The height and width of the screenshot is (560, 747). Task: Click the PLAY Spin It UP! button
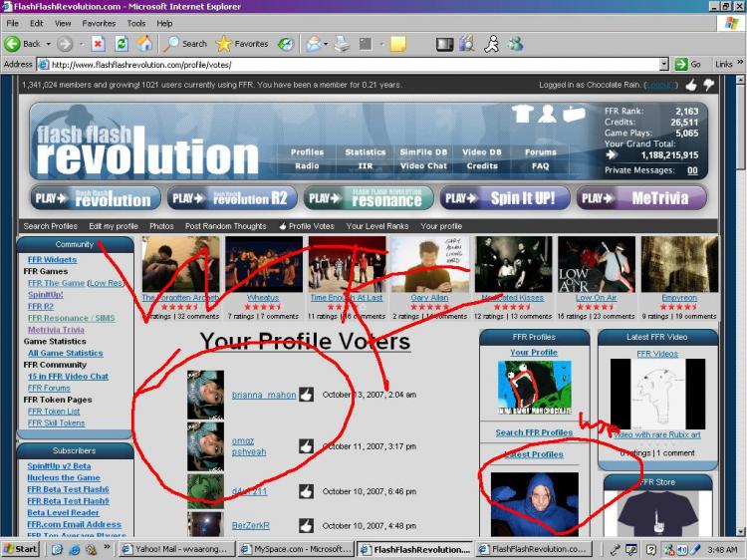click(505, 197)
